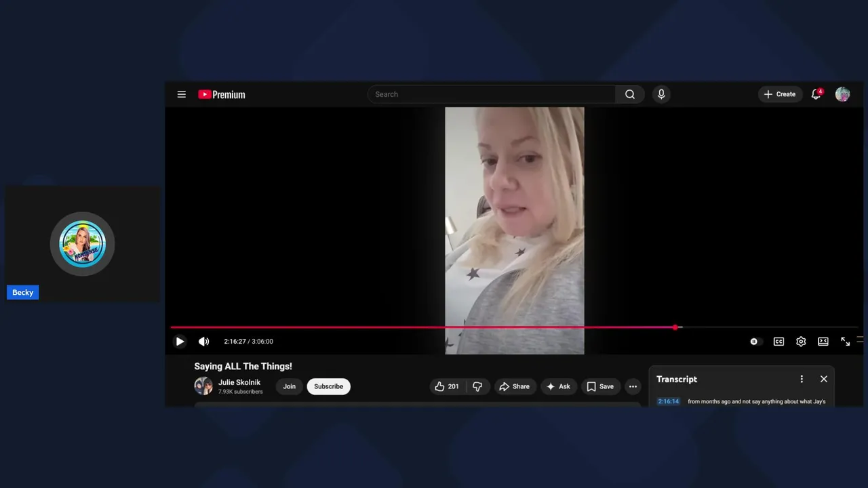The image size is (868, 488).
Task: Turn on closed captions
Action: point(778,342)
